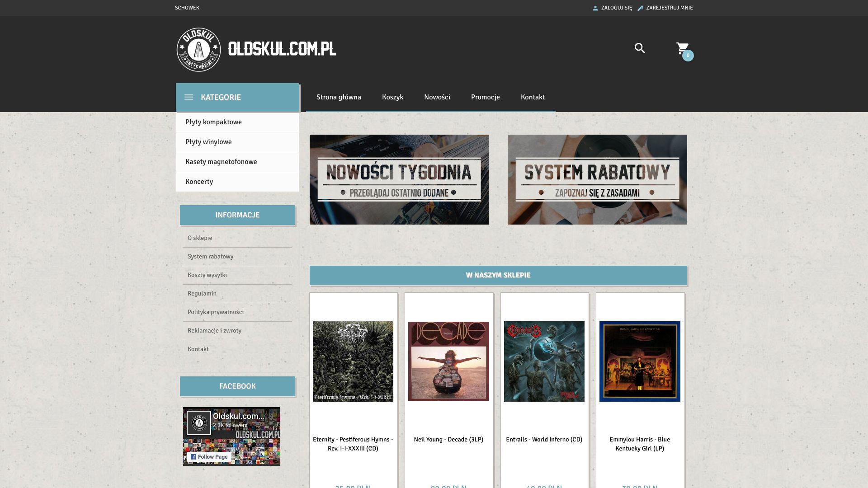Open Polityka prywatności link

[216, 312]
